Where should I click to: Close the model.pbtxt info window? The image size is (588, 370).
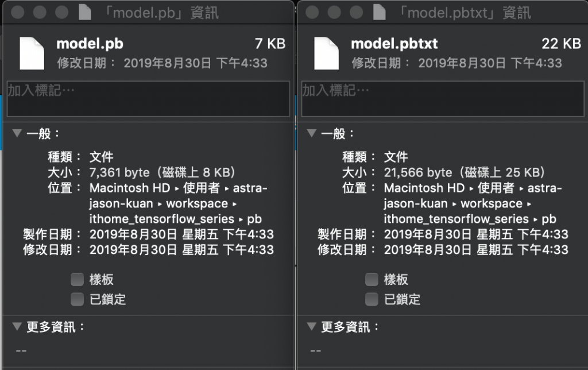312,13
